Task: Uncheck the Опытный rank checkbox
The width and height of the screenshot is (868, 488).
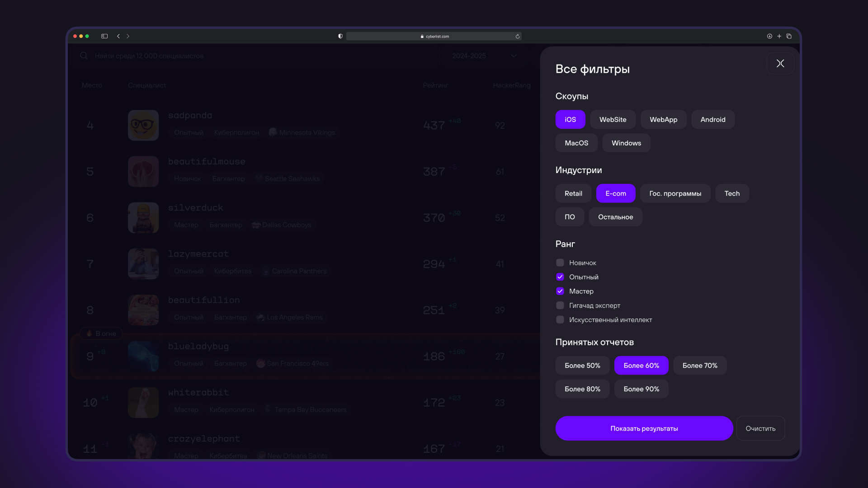Action: point(560,277)
